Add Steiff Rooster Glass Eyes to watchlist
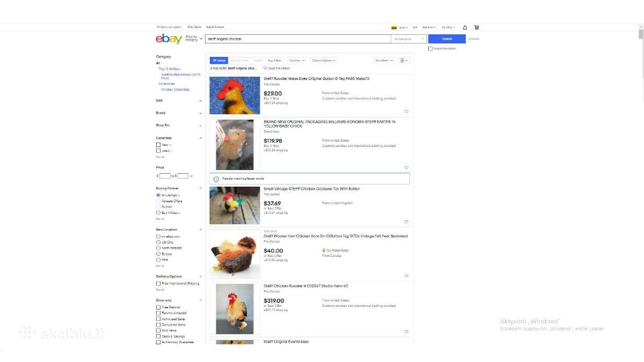 click(x=406, y=112)
